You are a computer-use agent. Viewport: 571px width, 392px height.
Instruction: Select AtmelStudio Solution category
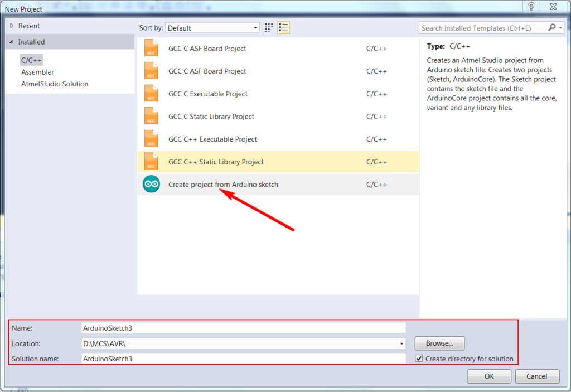tap(55, 84)
